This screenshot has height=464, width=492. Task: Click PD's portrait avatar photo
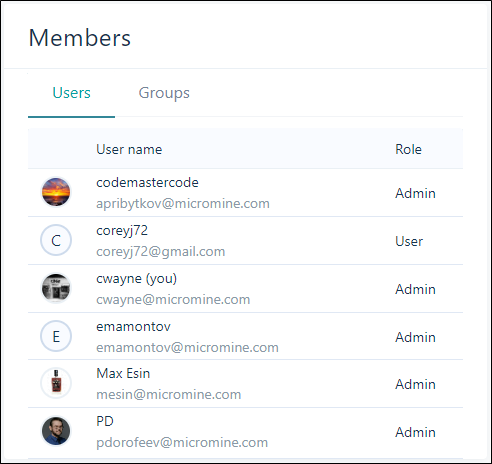56,431
